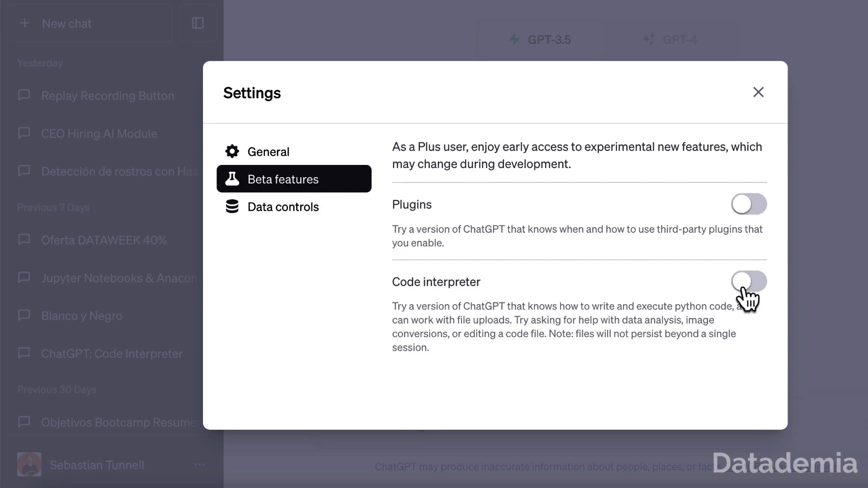Click chat icon beside Oferta DATAWEEK 40%
The image size is (868, 488).
pos(24,239)
